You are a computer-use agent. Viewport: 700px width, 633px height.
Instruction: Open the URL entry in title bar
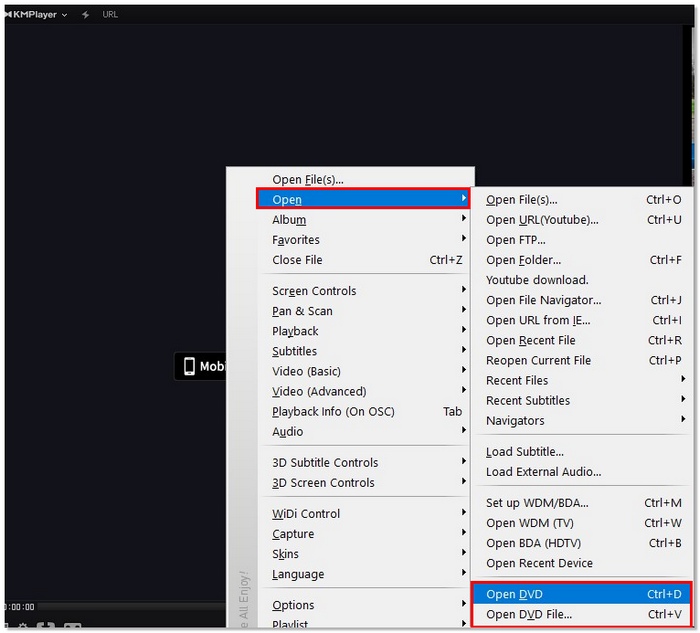point(110,15)
